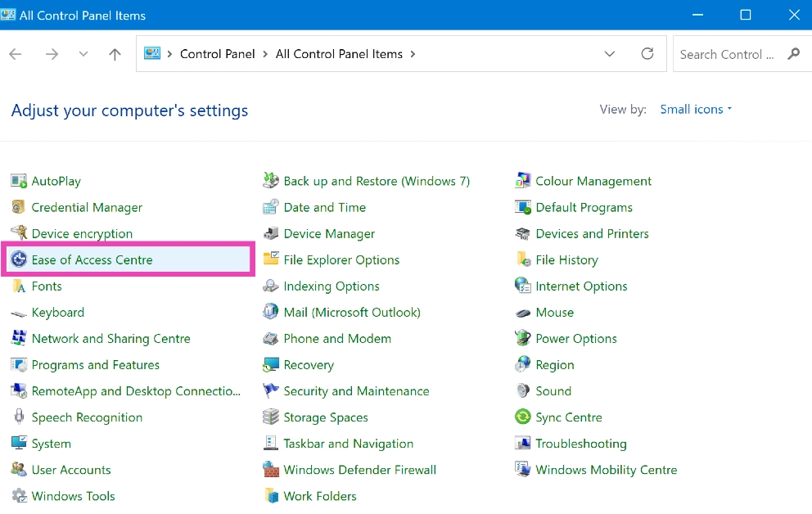Click the Search Control Panel field

pyautogui.click(x=727, y=54)
